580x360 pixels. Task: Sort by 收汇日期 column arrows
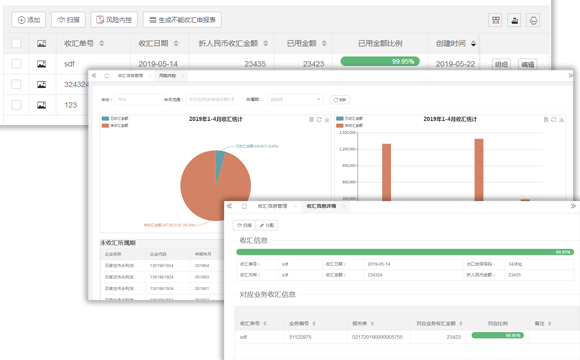tap(176, 43)
